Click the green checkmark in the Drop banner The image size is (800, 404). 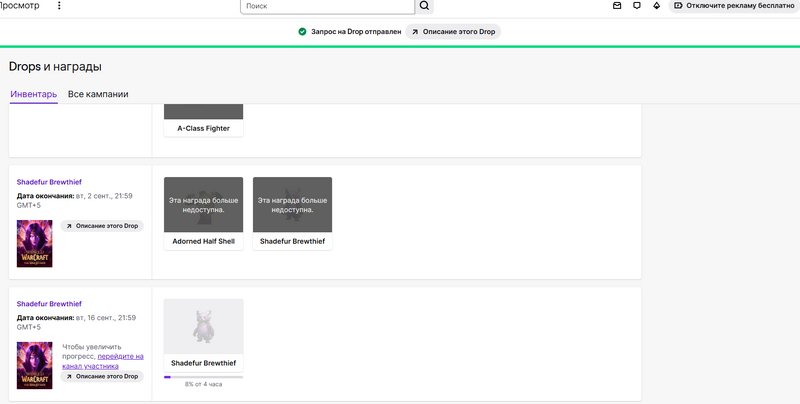coord(302,32)
